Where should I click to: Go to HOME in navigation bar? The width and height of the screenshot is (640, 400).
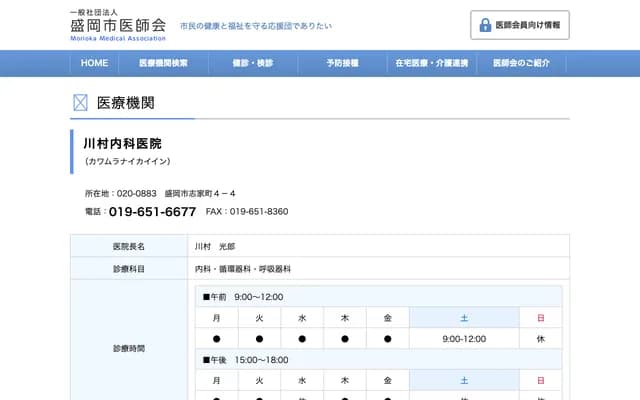pyautogui.click(x=94, y=63)
